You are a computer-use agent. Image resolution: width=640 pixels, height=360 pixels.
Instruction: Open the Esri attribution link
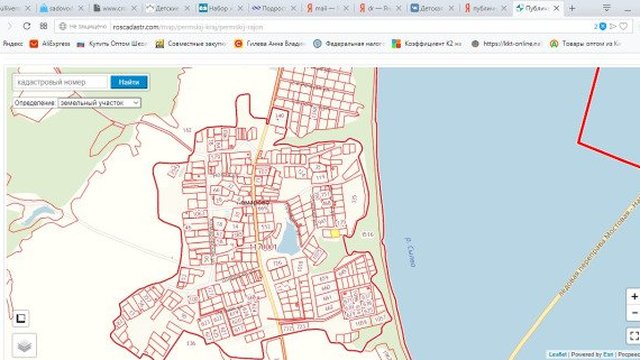point(608,355)
